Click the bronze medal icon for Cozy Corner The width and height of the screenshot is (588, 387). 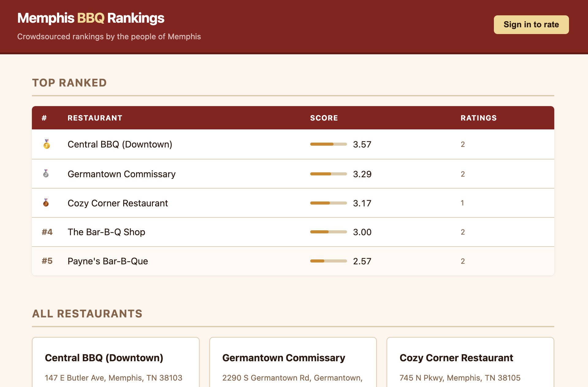pyautogui.click(x=46, y=203)
